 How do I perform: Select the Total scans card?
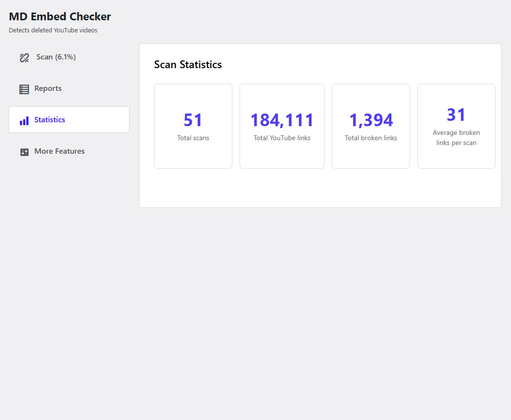tap(193, 126)
